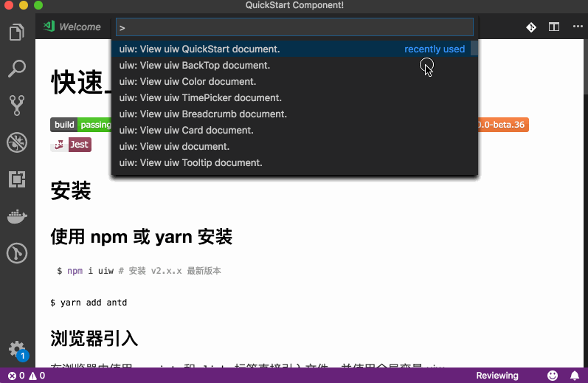This screenshot has height=383, width=588.
Task: Click the smiley feedback icon
Action: [x=553, y=376]
